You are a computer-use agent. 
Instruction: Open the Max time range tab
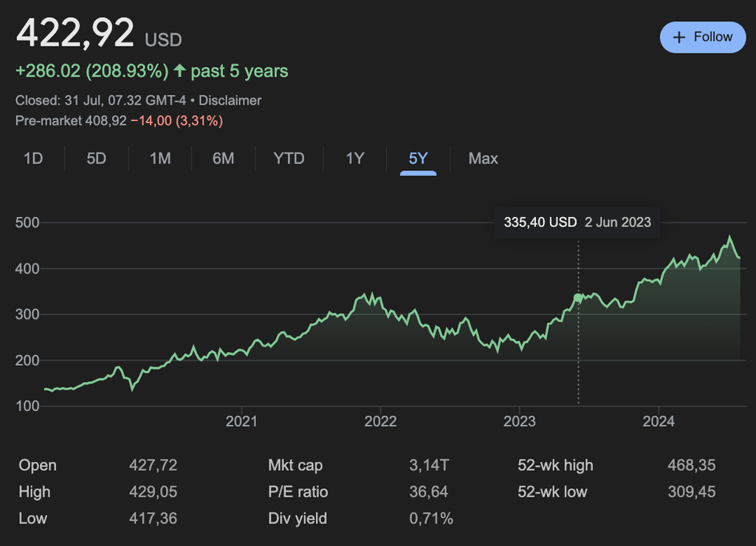click(x=483, y=159)
